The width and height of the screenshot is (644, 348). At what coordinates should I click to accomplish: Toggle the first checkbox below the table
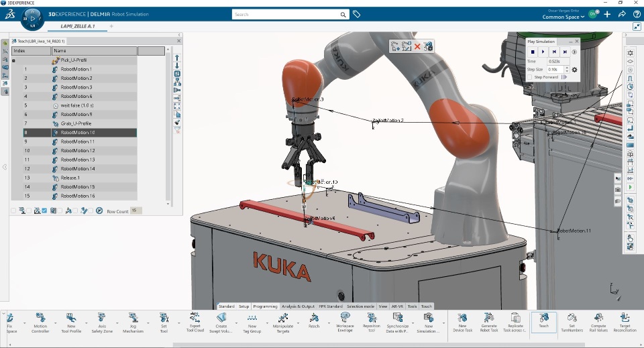click(x=13, y=211)
